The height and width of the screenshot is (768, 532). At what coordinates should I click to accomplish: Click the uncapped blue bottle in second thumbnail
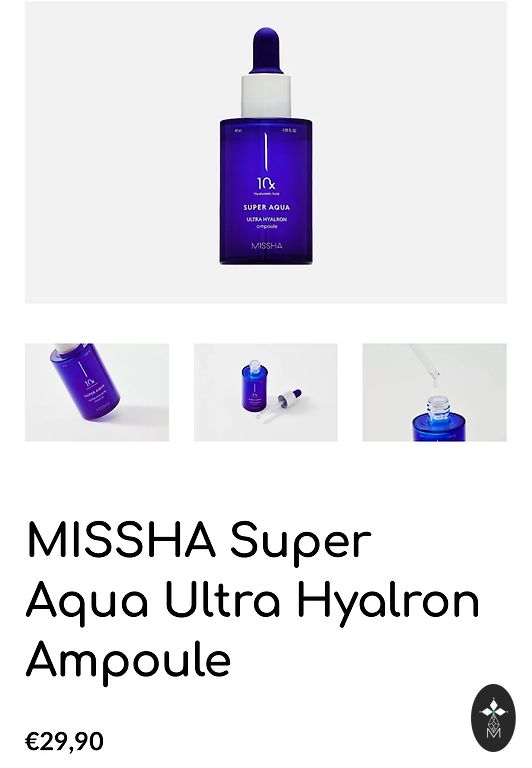pos(254,385)
